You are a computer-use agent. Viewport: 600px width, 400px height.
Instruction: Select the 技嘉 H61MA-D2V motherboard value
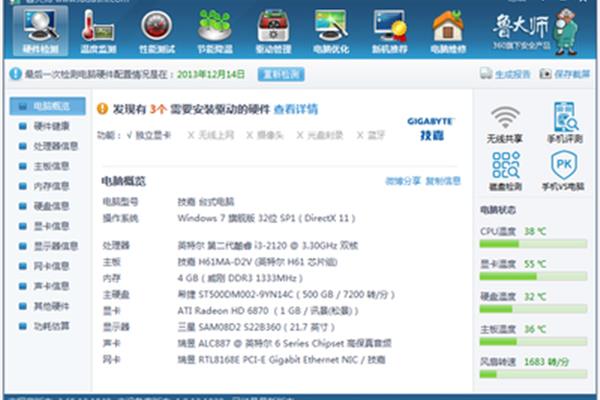(x=257, y=262)
